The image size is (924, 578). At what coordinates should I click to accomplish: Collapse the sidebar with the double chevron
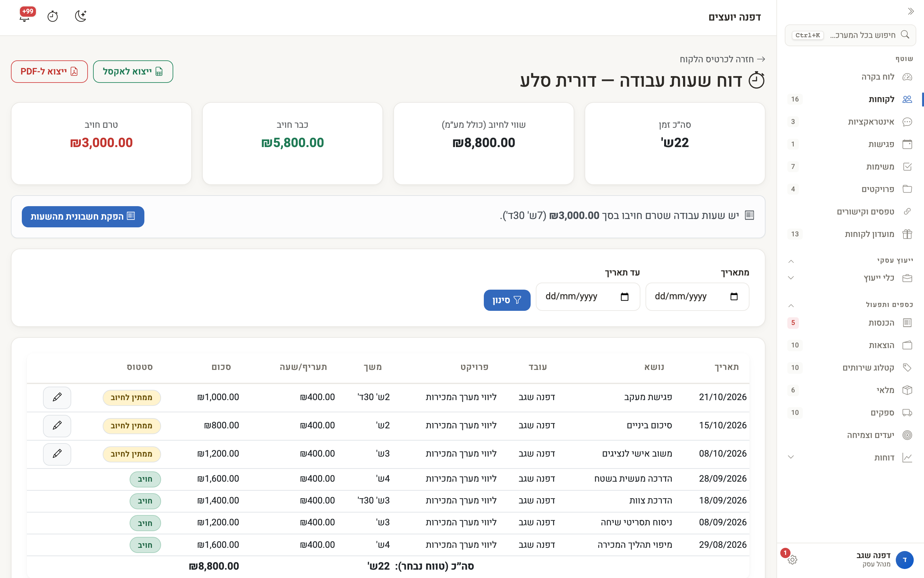coord(911,12)
